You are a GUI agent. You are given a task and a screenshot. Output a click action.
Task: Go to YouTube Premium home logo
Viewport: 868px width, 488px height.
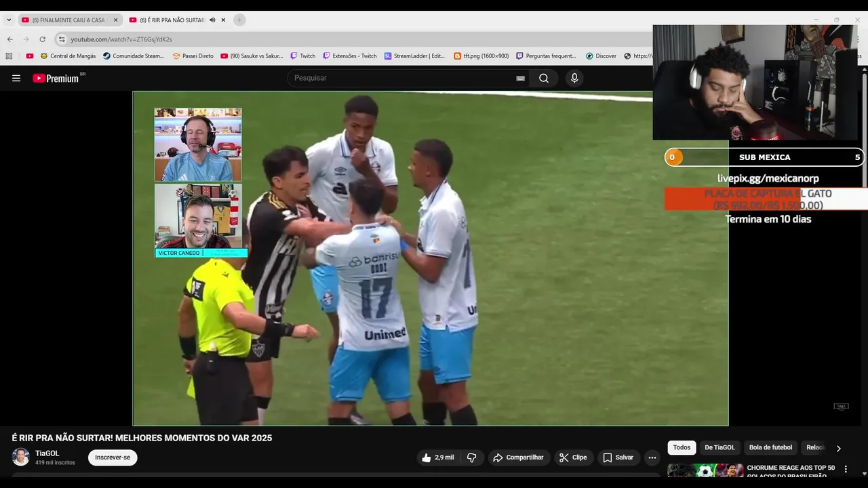tap(56, 78)
